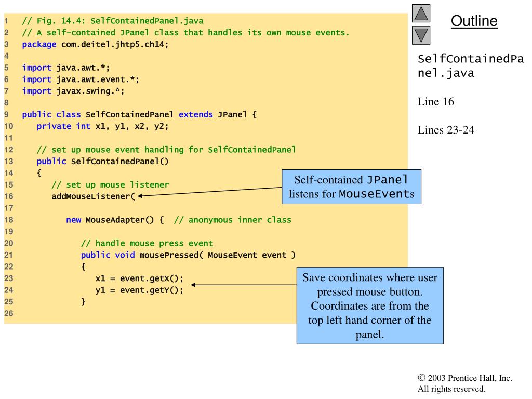532x399 pixels.
Task: Click the Fig. 14.4 comment on line 1
Action: [113, 21]
